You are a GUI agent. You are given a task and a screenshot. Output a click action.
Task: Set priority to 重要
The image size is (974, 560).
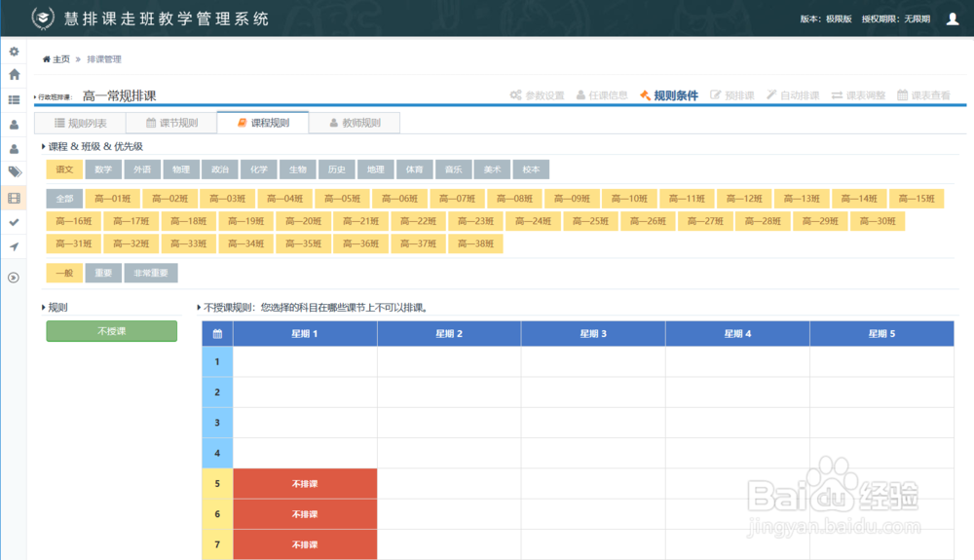pyautogui.click(x=103, y=273)
